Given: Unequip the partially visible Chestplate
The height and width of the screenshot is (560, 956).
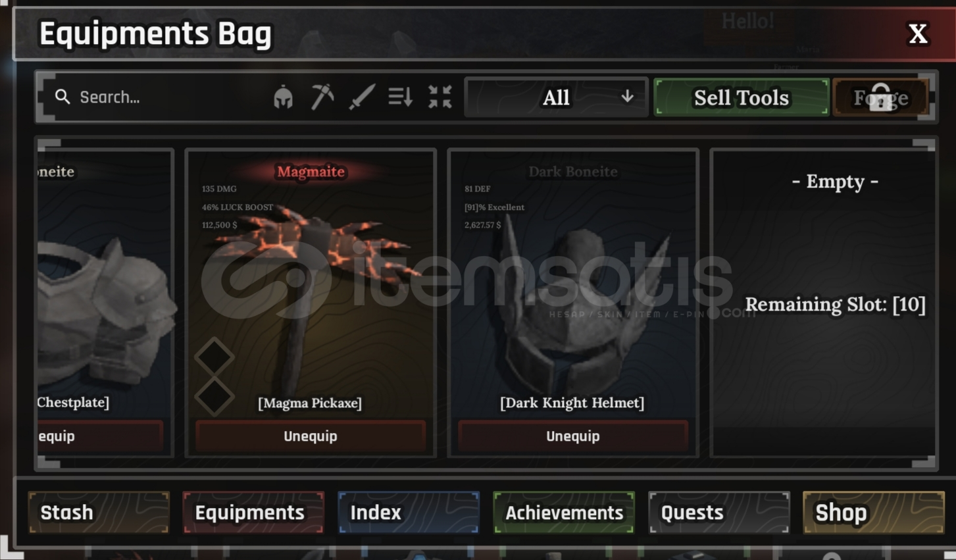Looking at the screenshot, I should (x=100, y=436).
